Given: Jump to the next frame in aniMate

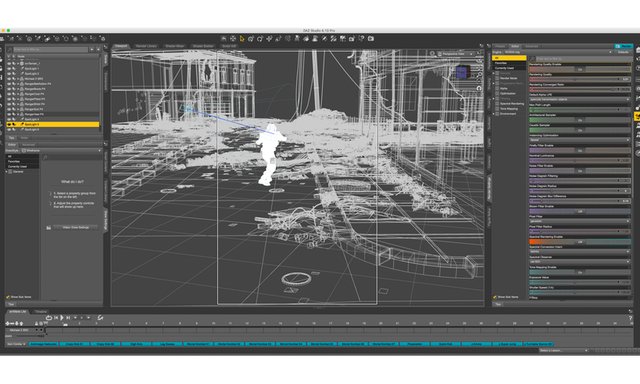Looking at the screenshot, I should point(68,317).
